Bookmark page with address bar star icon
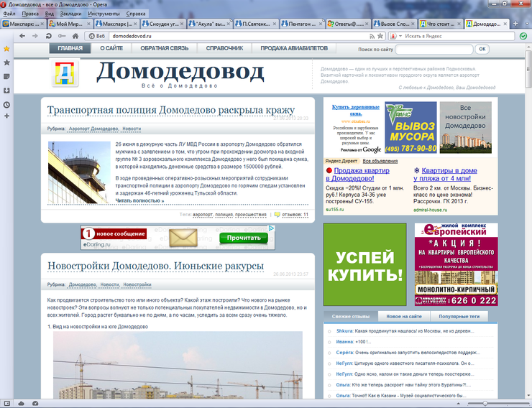 (381, 35)
